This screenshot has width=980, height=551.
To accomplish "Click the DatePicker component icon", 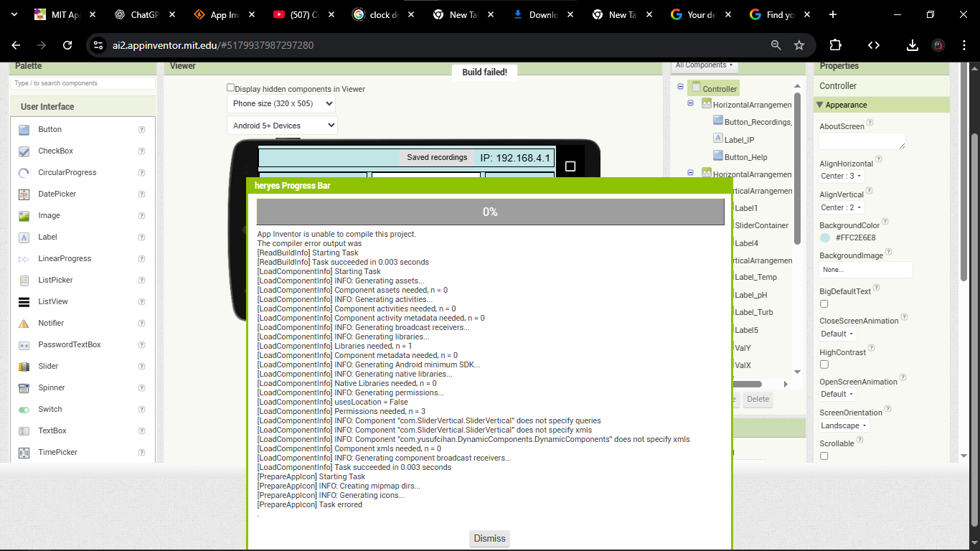I will (x=24, y=194).
